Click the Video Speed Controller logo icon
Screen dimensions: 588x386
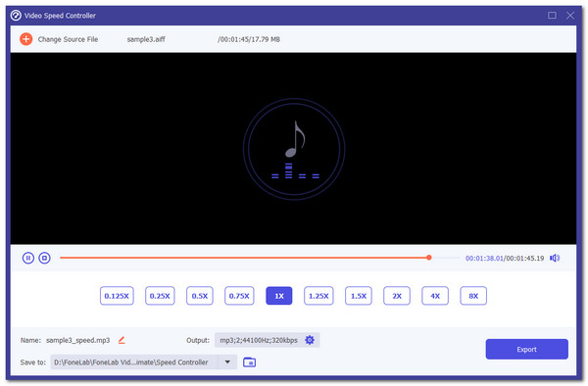click(x=16, y=16)
